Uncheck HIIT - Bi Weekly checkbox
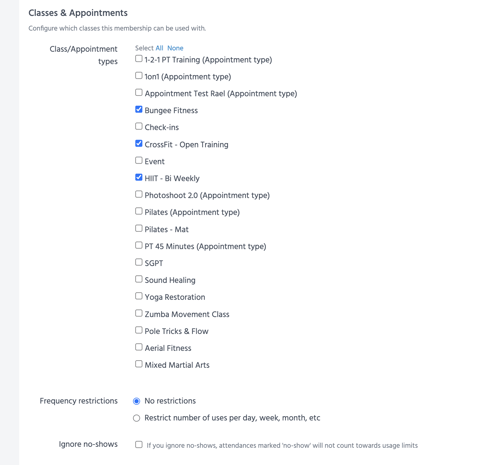 [139, 177]
